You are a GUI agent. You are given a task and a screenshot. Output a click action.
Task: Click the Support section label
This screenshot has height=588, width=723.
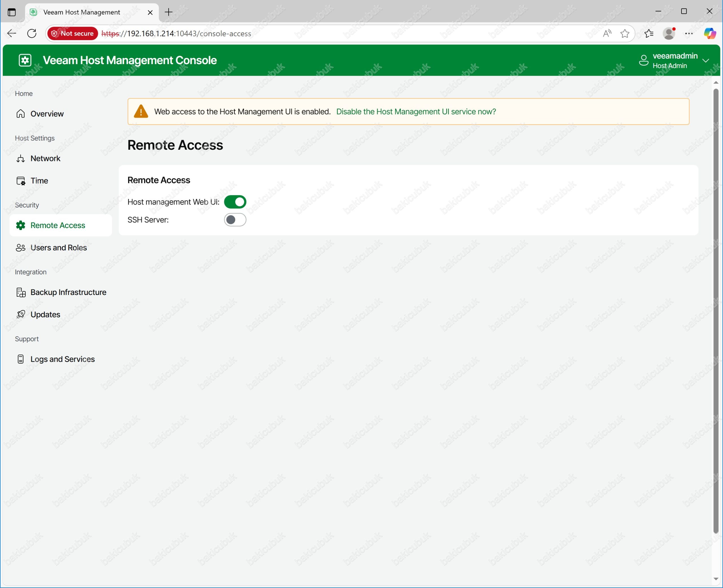[27, 339]
